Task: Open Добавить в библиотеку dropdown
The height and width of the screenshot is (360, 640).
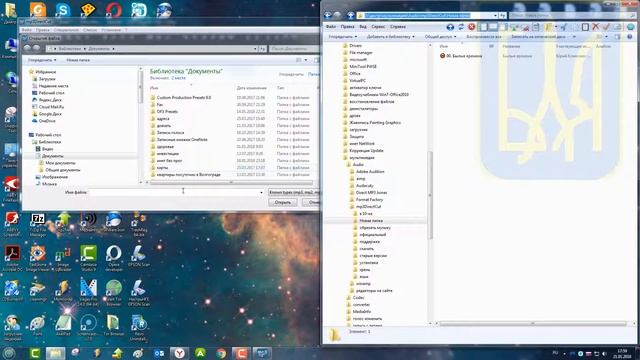Action: click(390, 37)
